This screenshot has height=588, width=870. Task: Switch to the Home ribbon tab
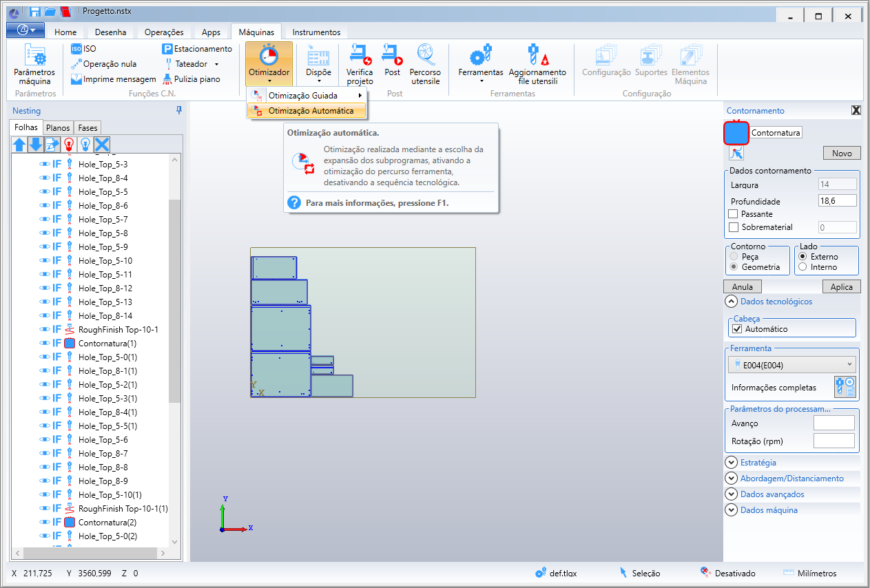pyautogui.click(x=65, y=32)
